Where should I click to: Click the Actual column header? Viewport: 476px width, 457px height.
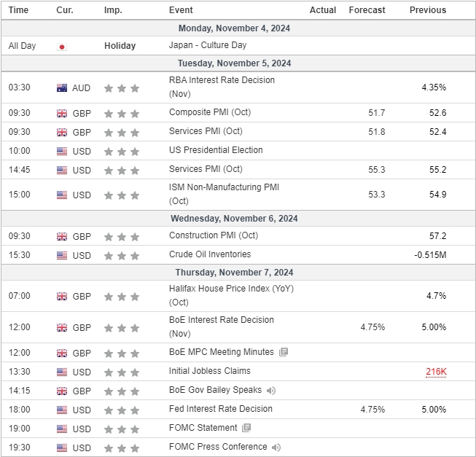[x=323, y=10]
